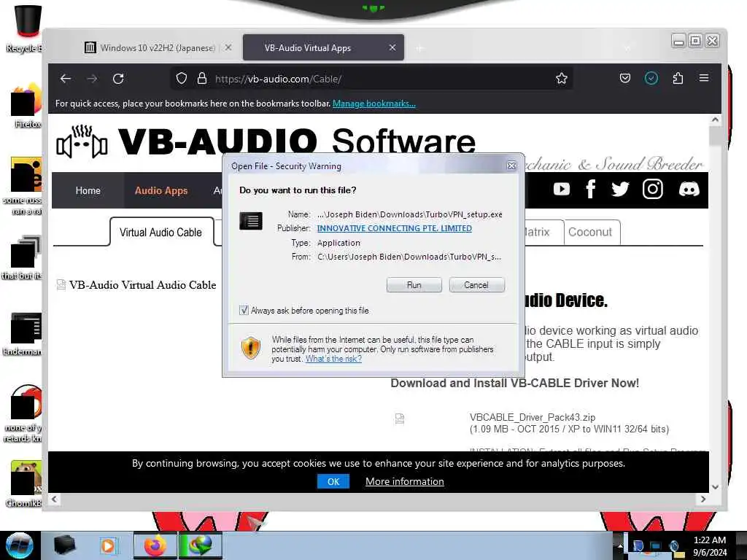
Task: Select the Coconut tab
Action: 590,233
